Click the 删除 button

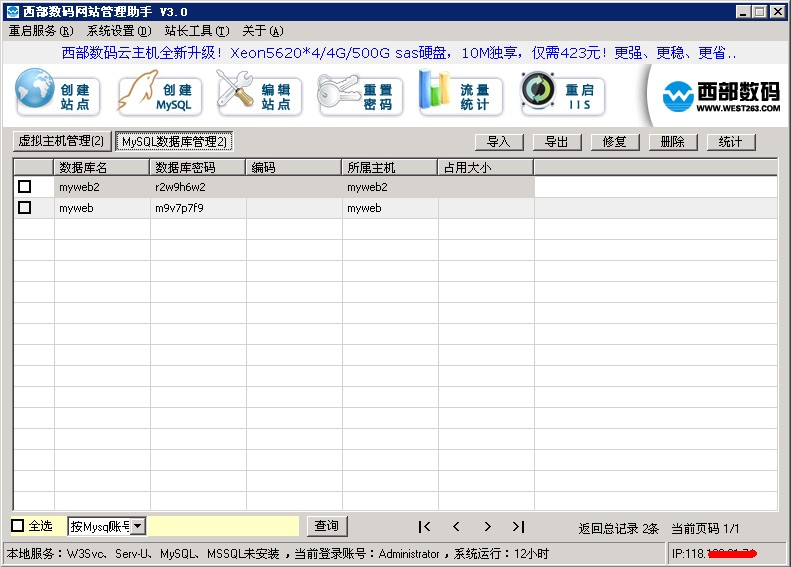[672, 142]
